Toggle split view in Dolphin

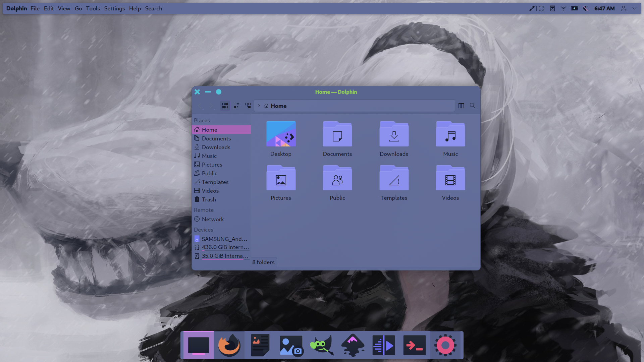(x=461, y=106)
